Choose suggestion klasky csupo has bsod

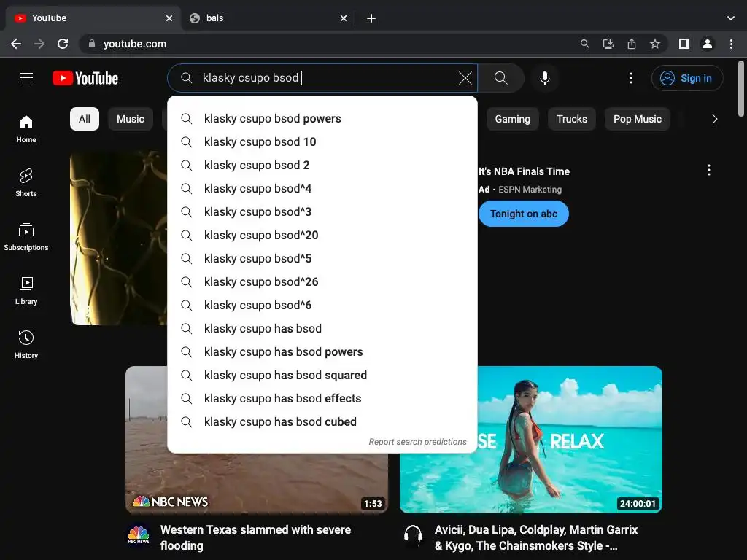click(322, 329)
